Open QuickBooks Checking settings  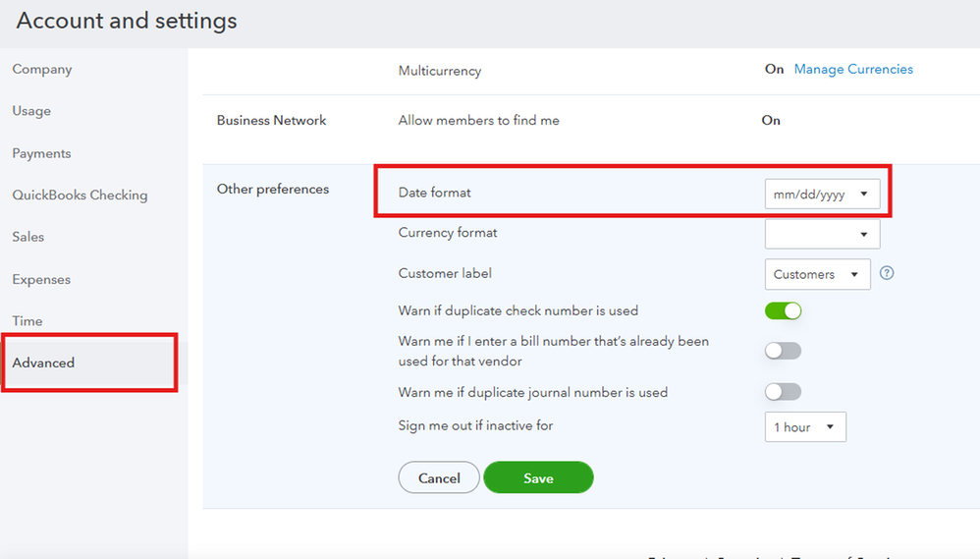(x=80, y=196)
